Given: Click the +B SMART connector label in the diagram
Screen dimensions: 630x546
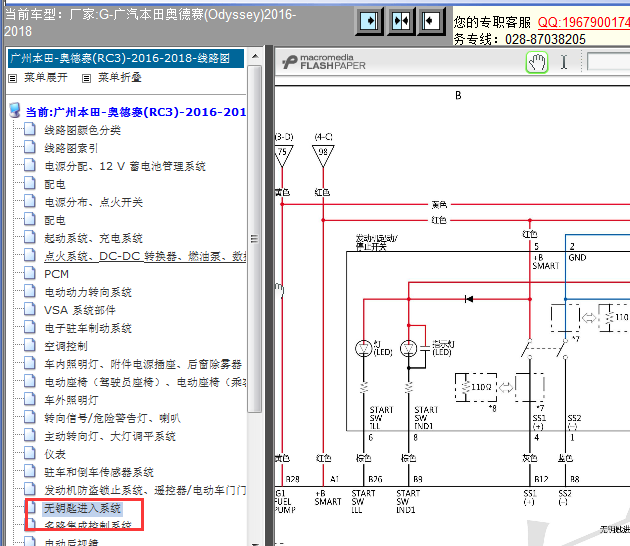Looking at the screenshot, I should pos(327,497).
